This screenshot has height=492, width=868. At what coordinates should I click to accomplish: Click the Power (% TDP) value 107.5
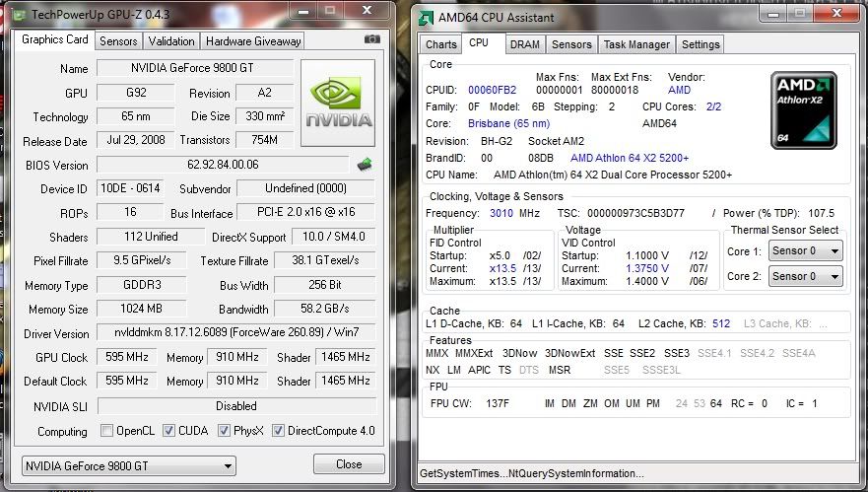tap(821, 213)
